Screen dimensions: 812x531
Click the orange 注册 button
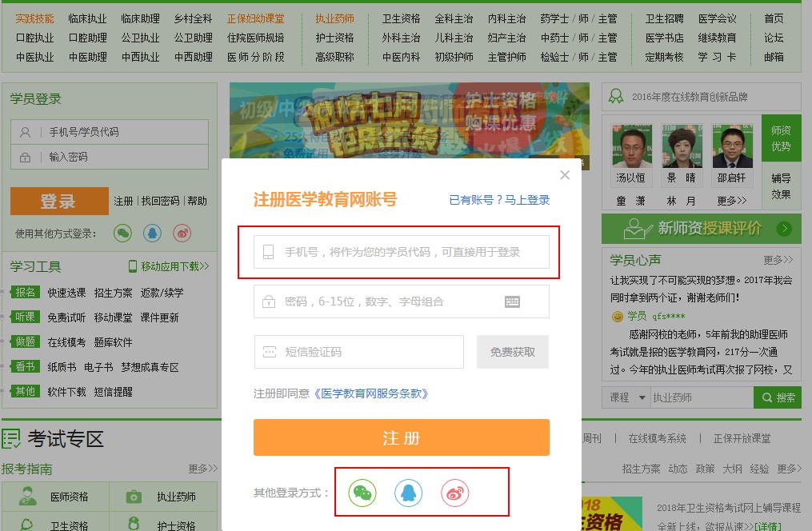click(401, 437)
